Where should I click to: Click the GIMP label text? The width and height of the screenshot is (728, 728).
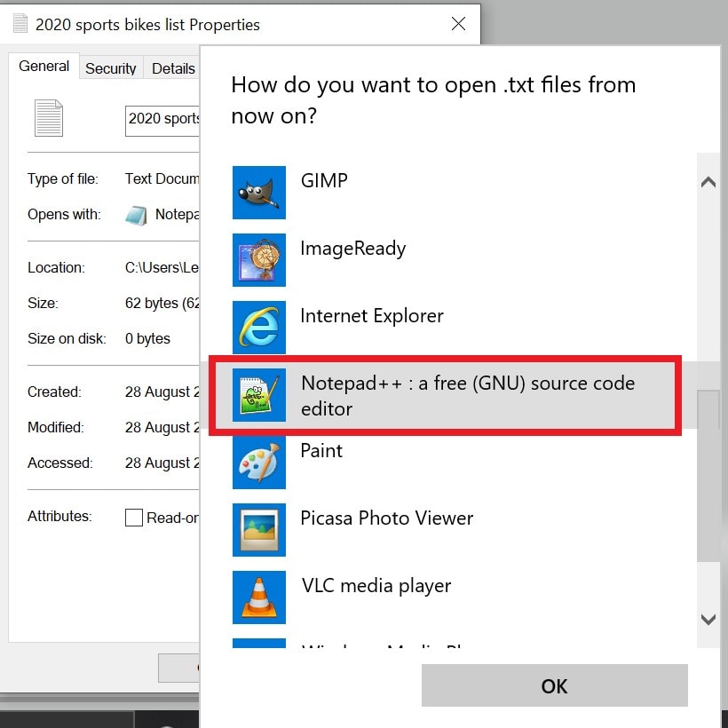(x=324, y=180)
